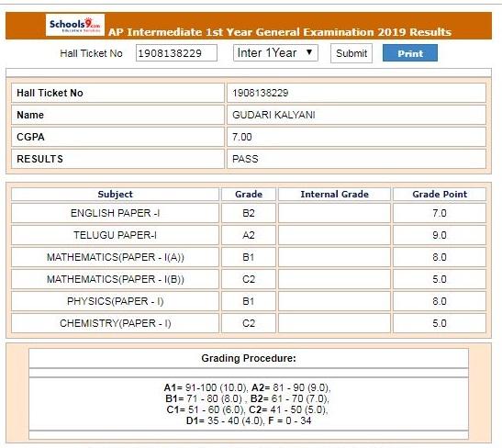The image size is (502, 448).
Task: Click the Grade Point column header
Action: pos(440,194)
